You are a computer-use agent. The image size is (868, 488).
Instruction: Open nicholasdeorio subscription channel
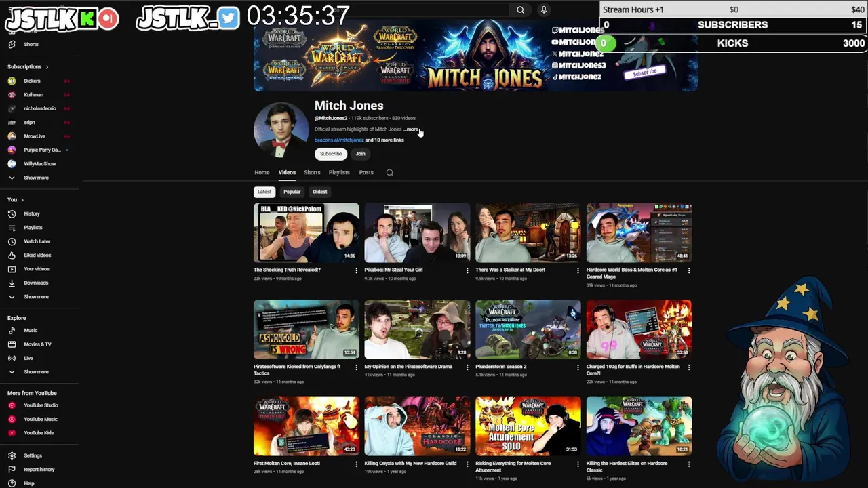(39, 108)
